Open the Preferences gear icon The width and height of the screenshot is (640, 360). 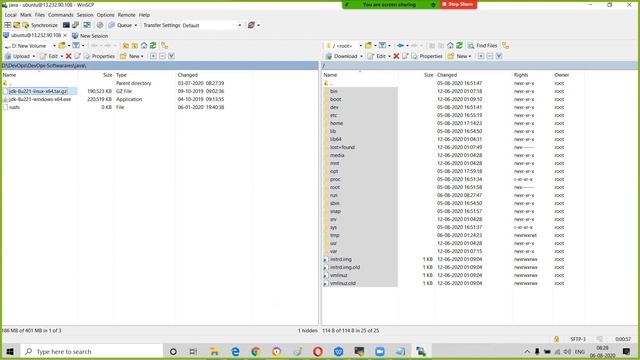[x=100, y=25]
